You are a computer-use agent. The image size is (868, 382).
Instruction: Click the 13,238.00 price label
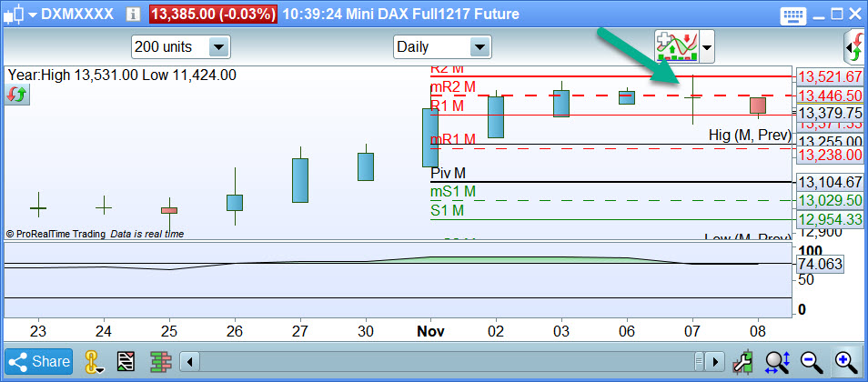pyautogui.click(x=830, y=156)
